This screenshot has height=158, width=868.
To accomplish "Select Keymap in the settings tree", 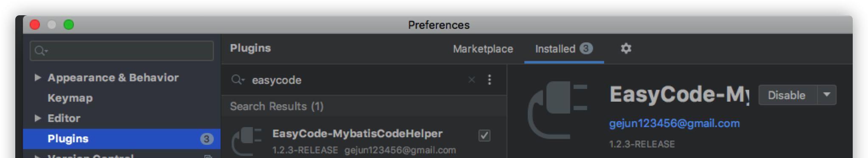I will point(70,98).
